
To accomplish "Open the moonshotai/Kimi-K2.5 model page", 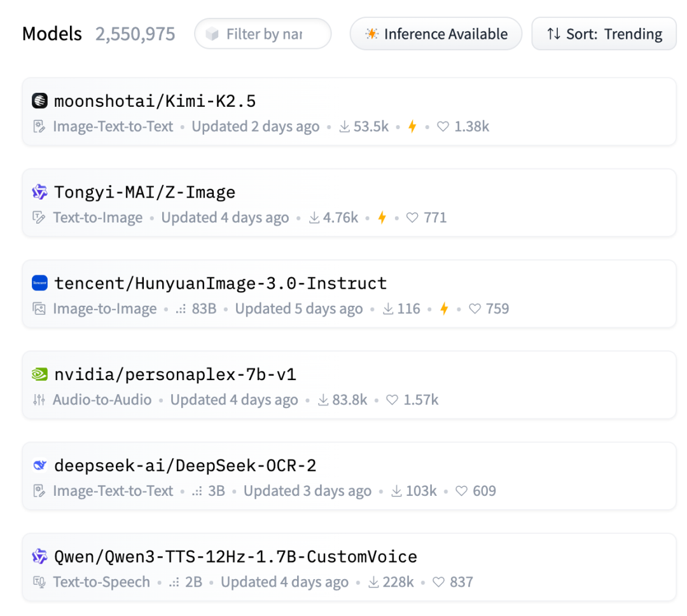I will click(x=155, y=101).
